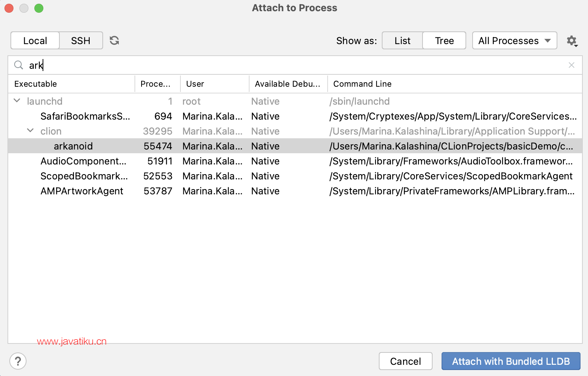588x376 pixels.
Task: Select the ScopedBookmark... process row
Action: coord(295,176)
